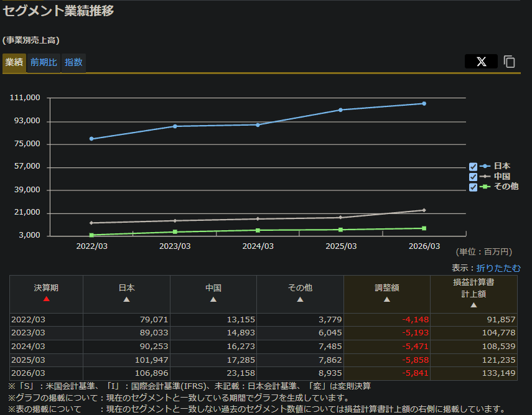Select the 2023/03 row label in table
Screen dimensions: 532x415
tap(28, 333)
